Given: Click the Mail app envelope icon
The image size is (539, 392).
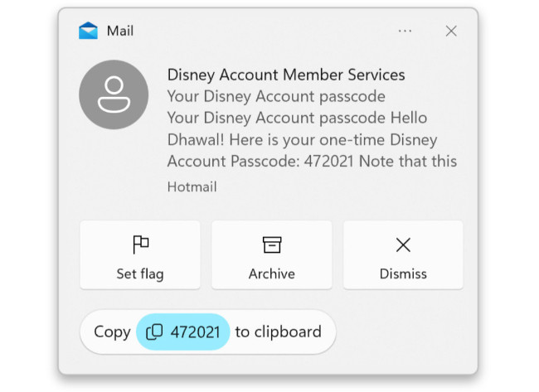Looking at the screenshot, I should point(88,31).
